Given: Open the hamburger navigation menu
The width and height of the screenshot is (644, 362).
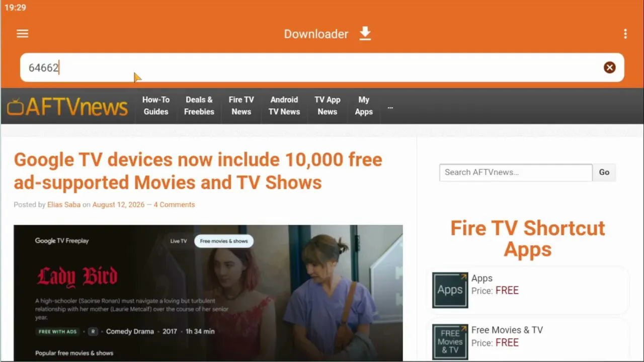Looking at the screenshot, I should coord(22,34).
